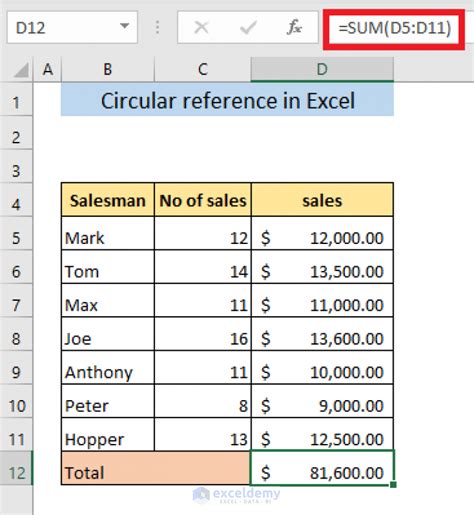Select row 4 header

[16, 200]
